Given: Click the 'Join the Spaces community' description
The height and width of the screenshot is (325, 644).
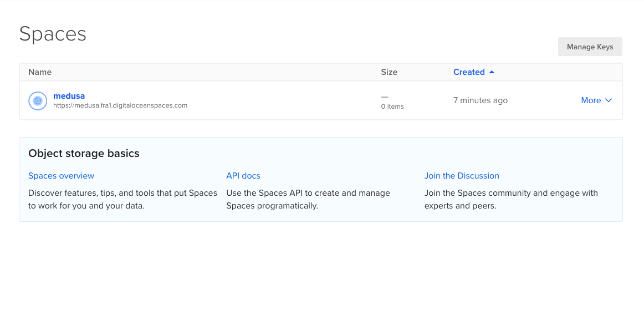Looking at the screenshot, I should click(511, 199).
